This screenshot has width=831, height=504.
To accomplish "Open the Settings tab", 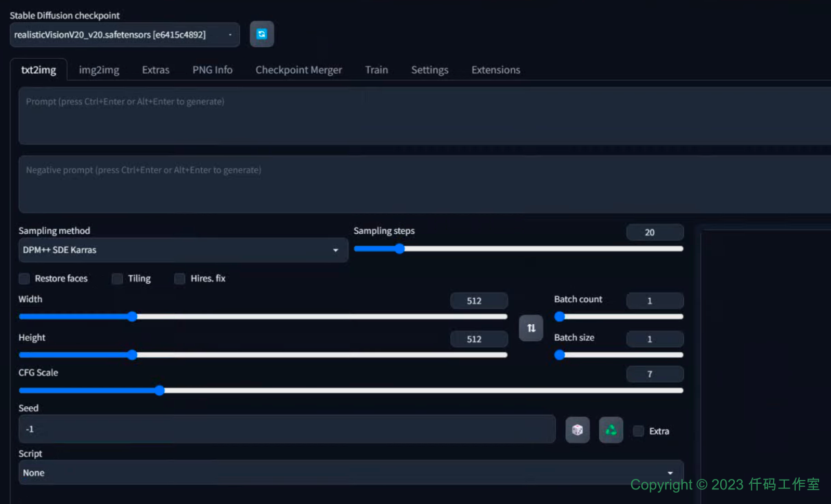I will (x=430, y=70).
